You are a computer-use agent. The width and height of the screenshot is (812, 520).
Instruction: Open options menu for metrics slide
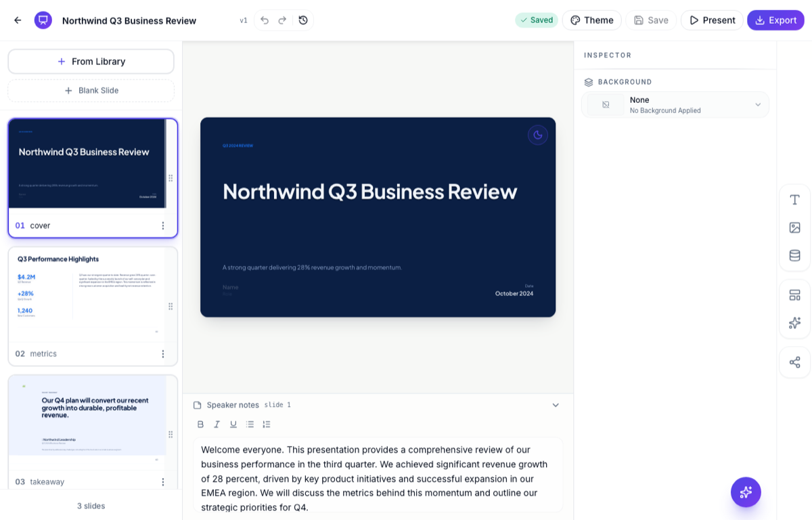tap(162, 353)
